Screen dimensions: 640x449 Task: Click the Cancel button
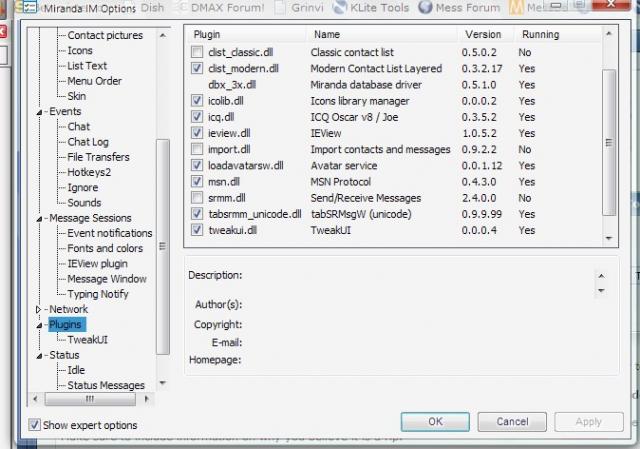[x=512, y=421]
